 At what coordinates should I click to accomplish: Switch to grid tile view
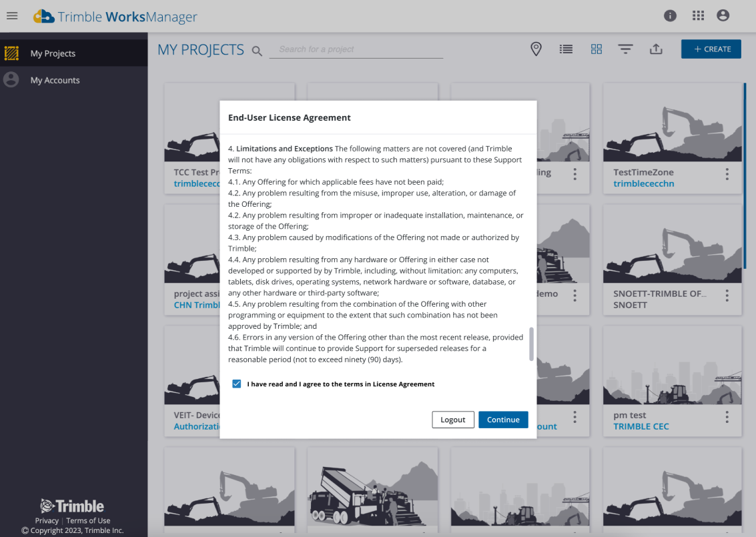pyautogui.click(x=597, y=49)
